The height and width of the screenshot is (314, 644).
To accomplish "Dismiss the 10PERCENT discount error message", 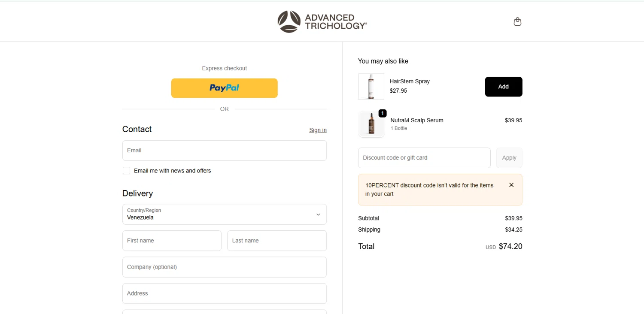I will coord(511,185).
